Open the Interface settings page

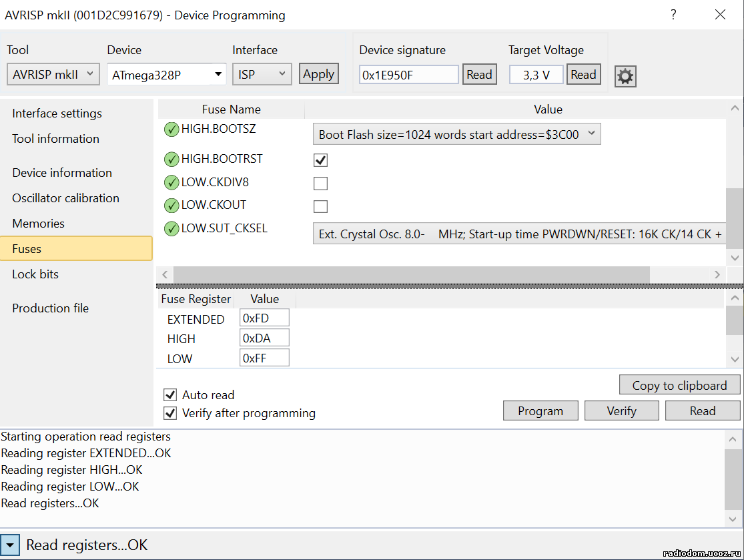57,113
